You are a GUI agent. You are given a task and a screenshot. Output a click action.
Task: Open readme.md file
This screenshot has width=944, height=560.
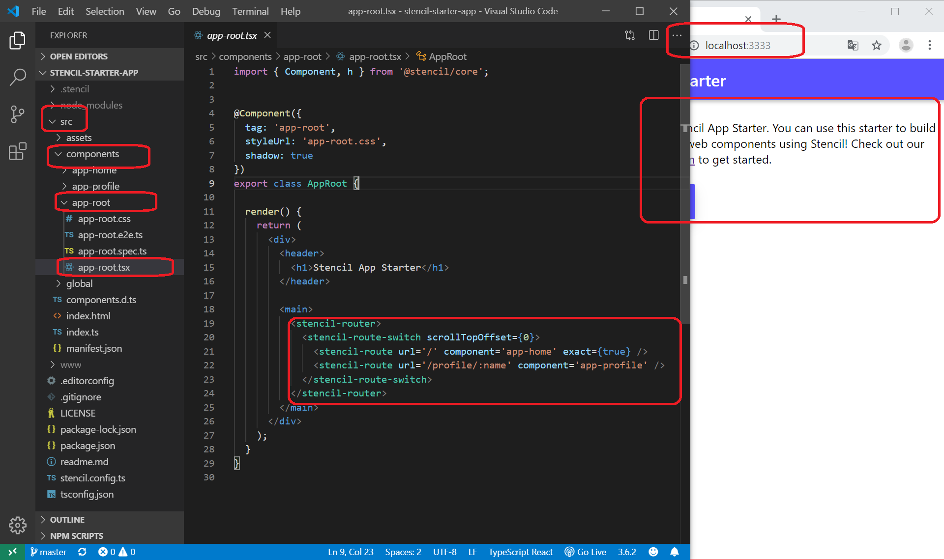click(110, 462)
